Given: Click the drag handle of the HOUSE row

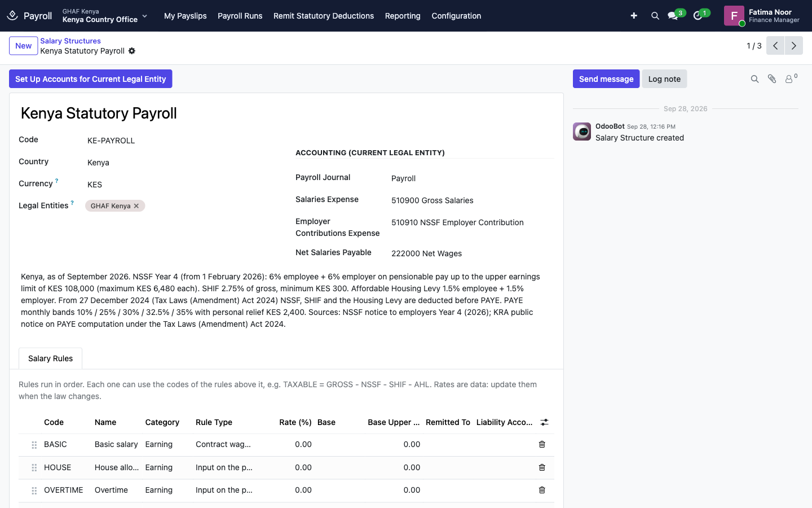Looking at the screenshot, I should pyautogui.click(x=34, y=468).
